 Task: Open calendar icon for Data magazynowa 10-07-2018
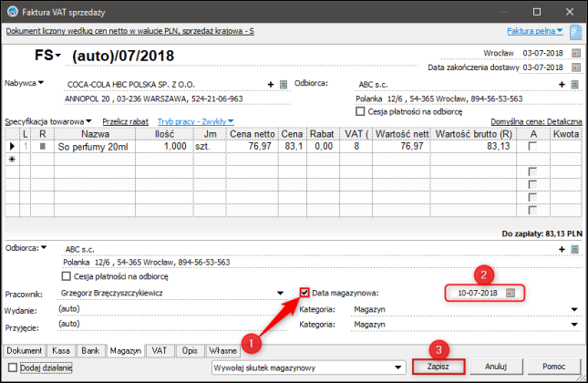pos(510,293)
